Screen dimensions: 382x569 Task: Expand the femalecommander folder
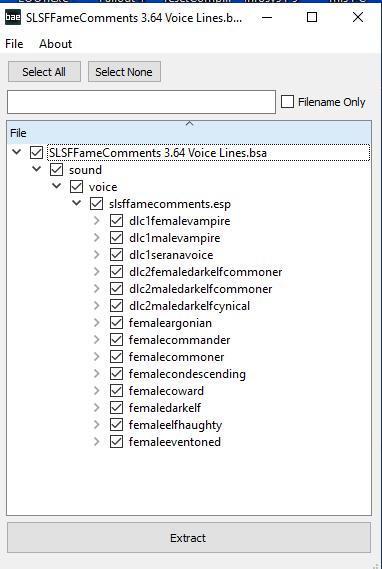96,340
